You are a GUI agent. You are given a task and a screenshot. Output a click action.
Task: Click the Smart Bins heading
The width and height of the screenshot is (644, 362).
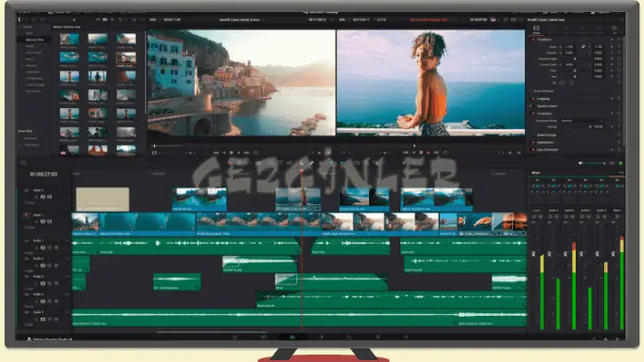coord(25,131)
